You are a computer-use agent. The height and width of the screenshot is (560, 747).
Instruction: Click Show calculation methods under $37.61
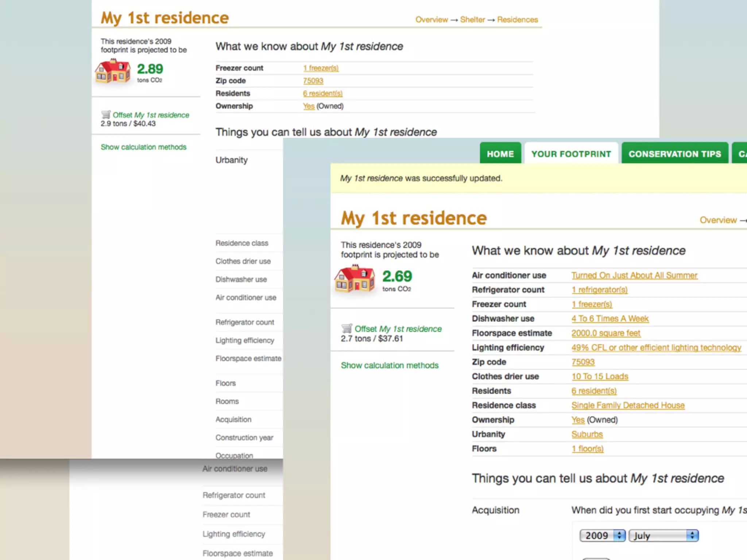(390, 365)
